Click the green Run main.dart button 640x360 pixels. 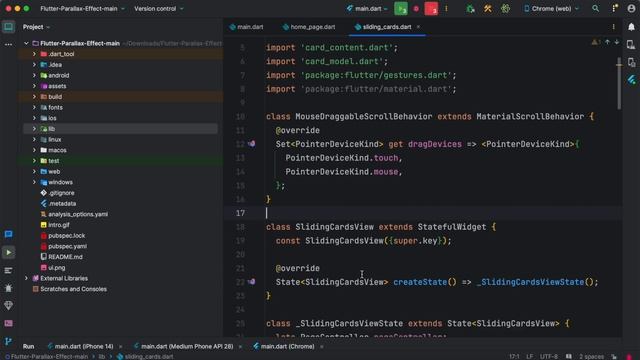(401, 9)
